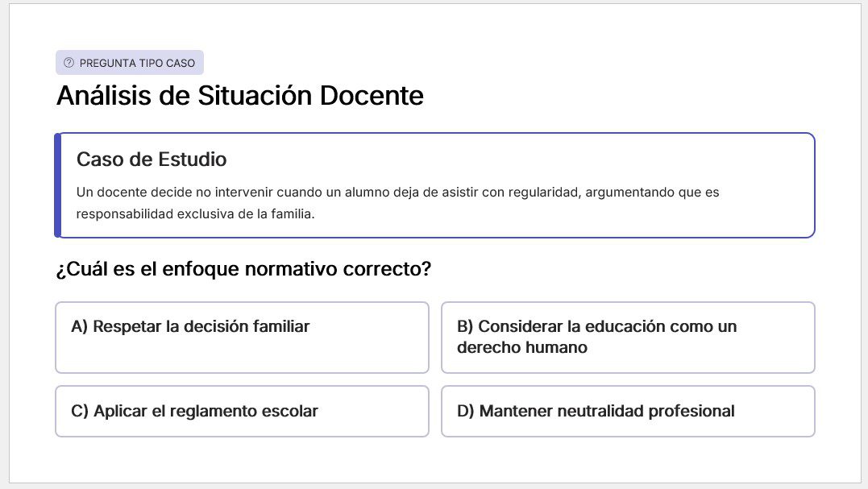868x489 pixels.
Task: Click the words "derecho humano" in option B
Action: [521, 348]
